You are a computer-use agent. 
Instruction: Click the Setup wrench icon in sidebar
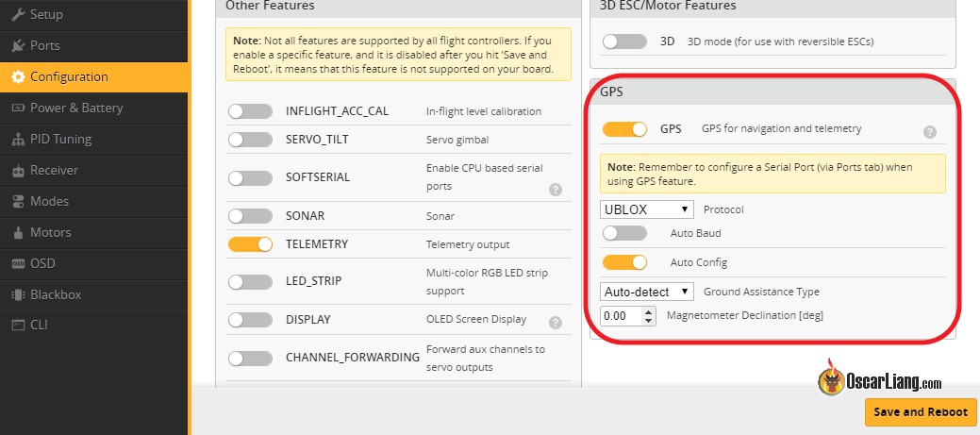(19, 15)
